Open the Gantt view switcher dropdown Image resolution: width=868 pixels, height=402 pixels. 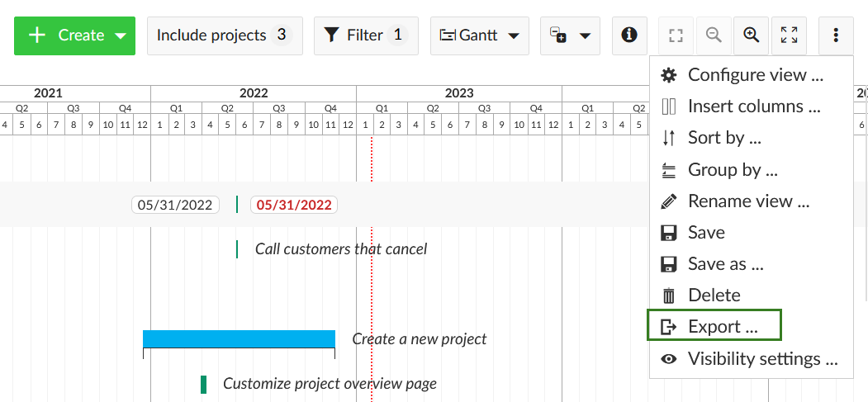(x=479, y=35)
